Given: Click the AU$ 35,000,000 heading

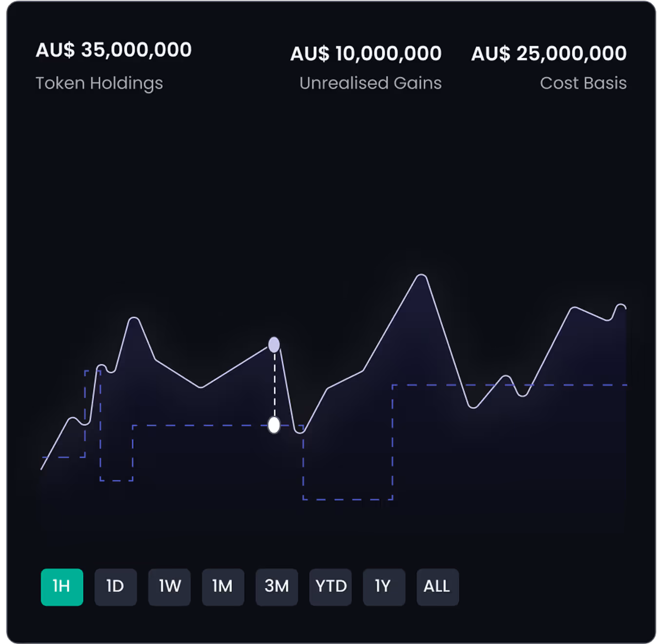Looking at the screenshot, I should click(x=114, y=49).
